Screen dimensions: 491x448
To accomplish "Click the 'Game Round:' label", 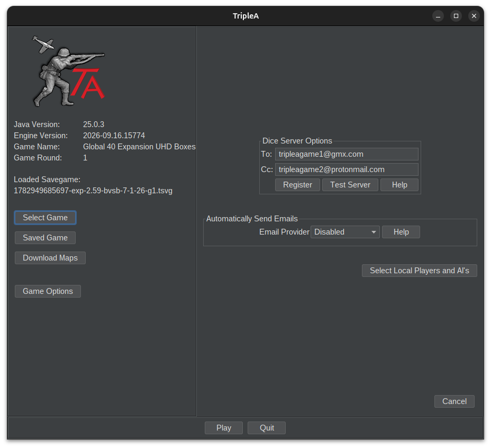I will coord(38,158).
